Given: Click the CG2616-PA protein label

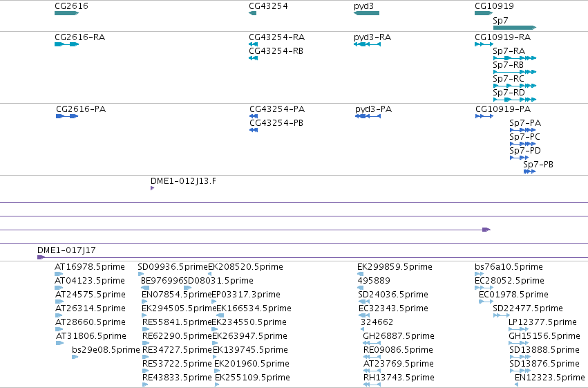Looking at the screenshot, I should [x=81, y=109].
